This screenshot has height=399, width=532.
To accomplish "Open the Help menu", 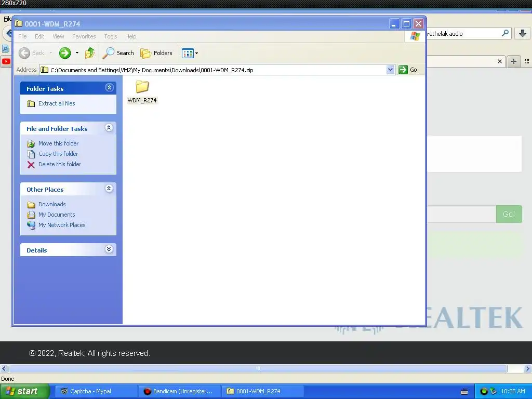I will tap(130, 36).
